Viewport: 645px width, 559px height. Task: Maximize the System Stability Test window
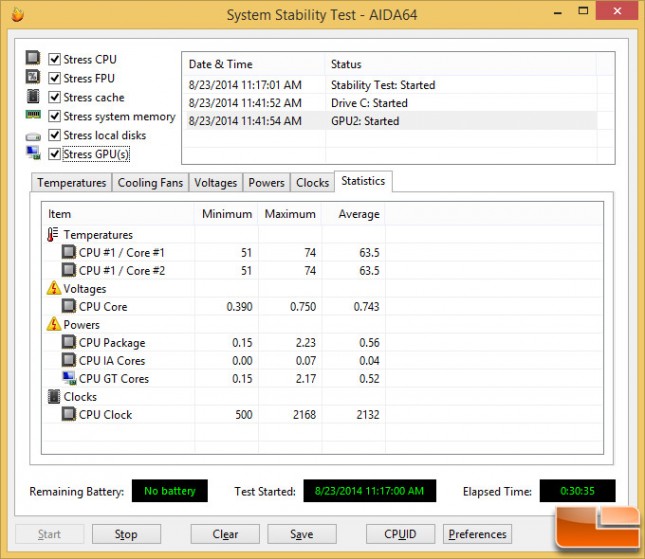(583, 11)
